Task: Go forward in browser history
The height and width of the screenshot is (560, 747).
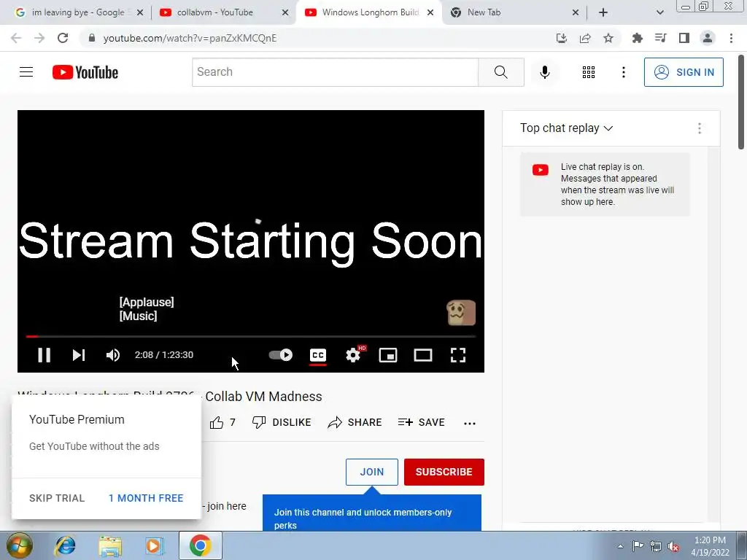Action: [x=39, y=38]
